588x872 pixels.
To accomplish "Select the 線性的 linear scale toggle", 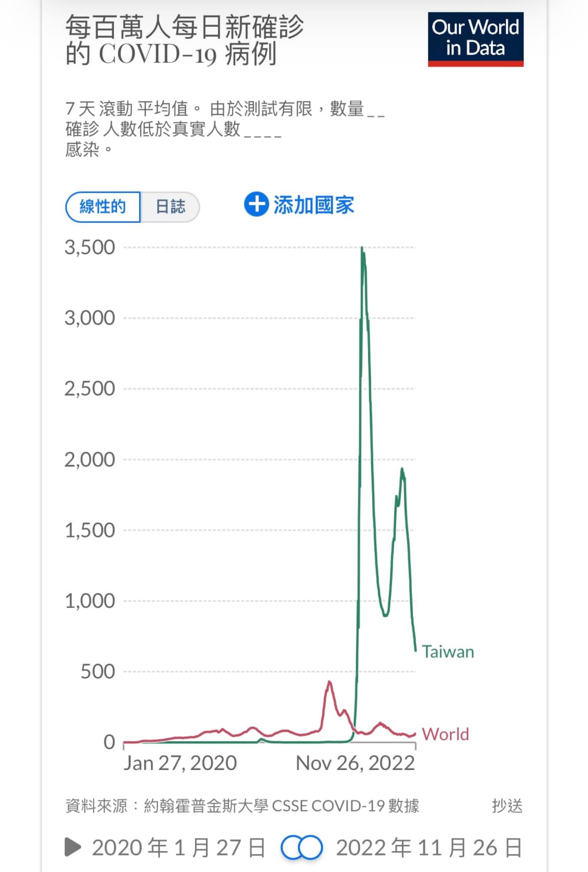I will click(x=103, y=207).
